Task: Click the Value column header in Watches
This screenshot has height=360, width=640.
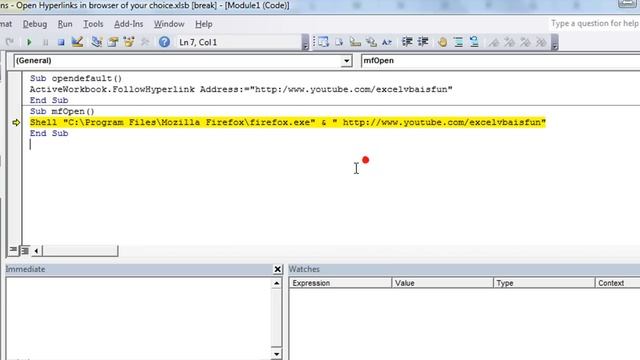Action: (442, 283)
